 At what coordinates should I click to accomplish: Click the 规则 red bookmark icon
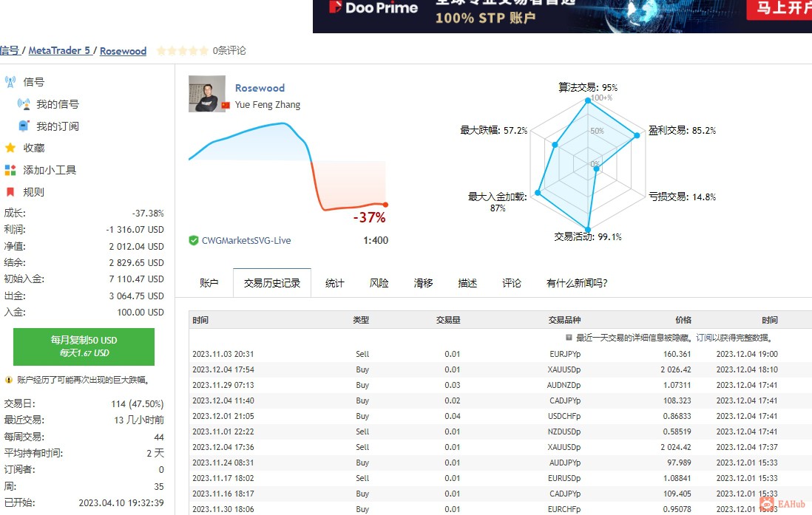(x=10, y=192)
